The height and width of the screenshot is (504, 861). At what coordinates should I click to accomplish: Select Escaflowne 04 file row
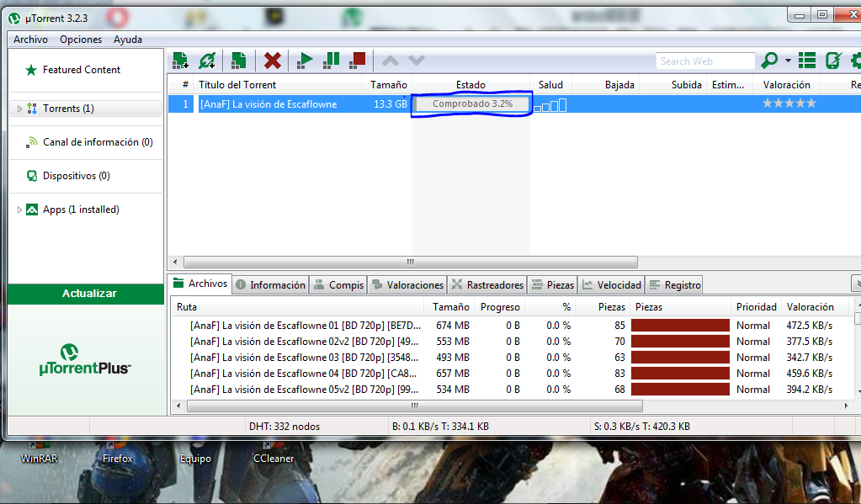point(511,374)
